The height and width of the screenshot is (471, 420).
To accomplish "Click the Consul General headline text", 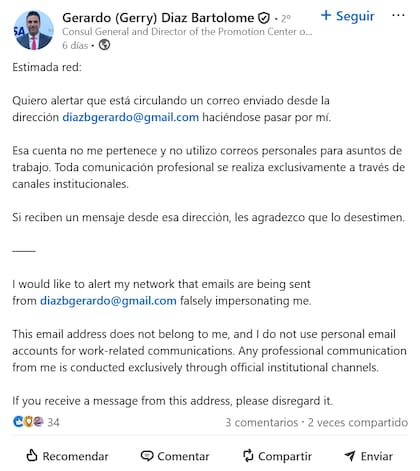I will click(187, 32).
